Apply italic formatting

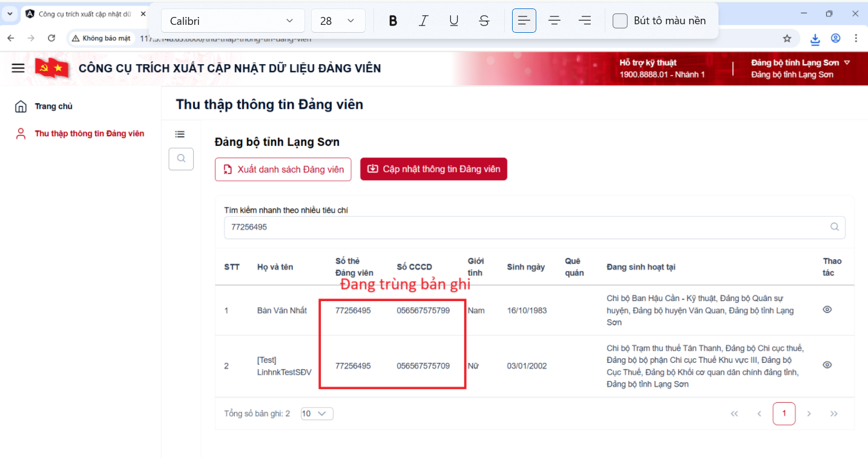coord(423,20)
